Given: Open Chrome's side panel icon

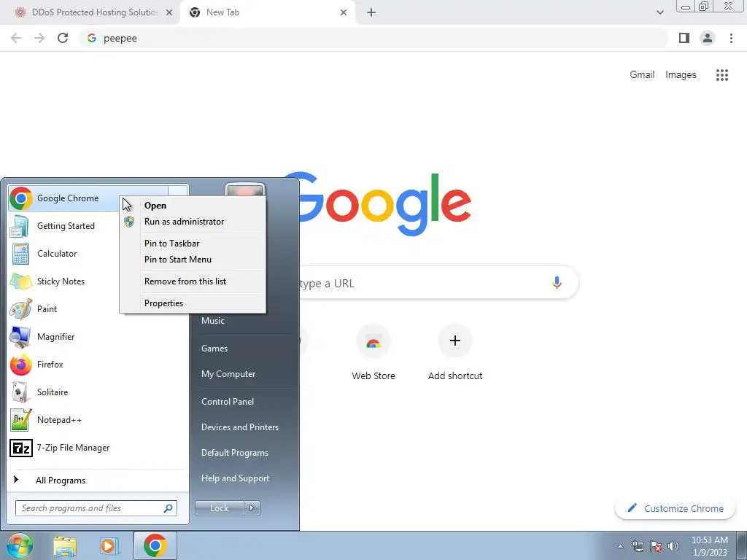Looking at the screenshot, I should point(684,38).
